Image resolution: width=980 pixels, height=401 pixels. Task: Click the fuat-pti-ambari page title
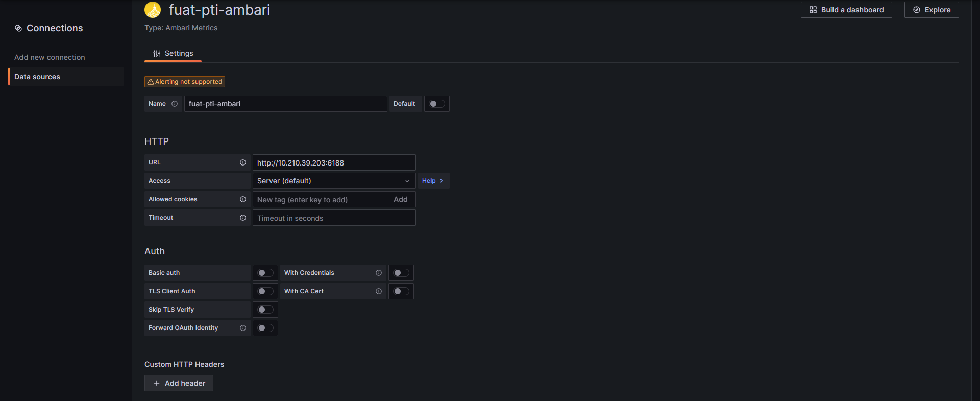point(219,10)
